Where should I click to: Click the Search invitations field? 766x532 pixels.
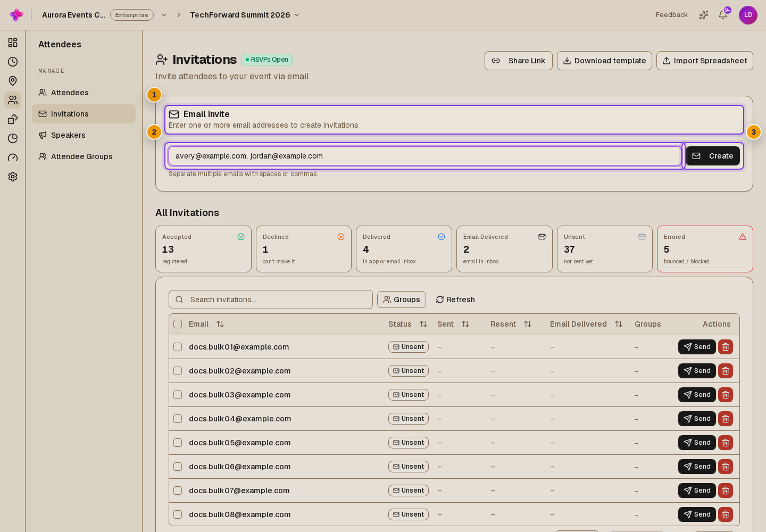tap(271, 300)
